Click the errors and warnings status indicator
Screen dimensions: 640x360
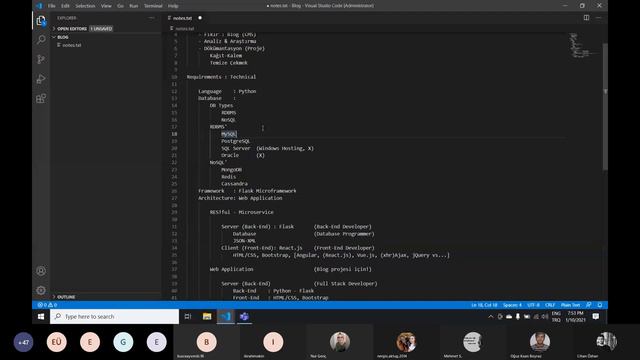(47, 305)
